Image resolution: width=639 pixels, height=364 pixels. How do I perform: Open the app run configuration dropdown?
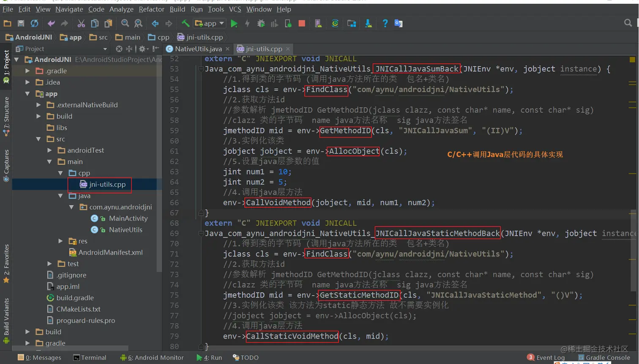[210, 24]
